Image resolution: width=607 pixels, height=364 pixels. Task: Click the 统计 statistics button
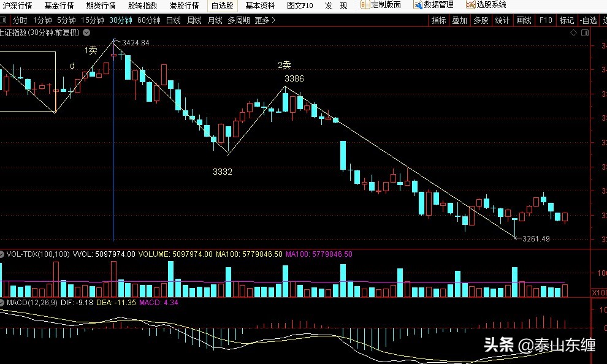point(502,20)
